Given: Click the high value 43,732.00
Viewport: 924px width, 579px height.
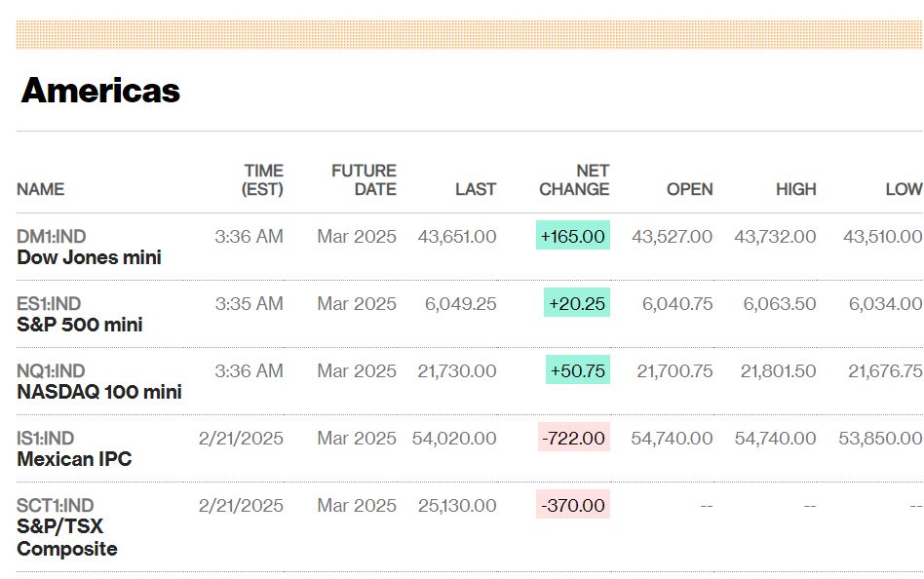Looking at the screenshot, I should tap(775, 237).
